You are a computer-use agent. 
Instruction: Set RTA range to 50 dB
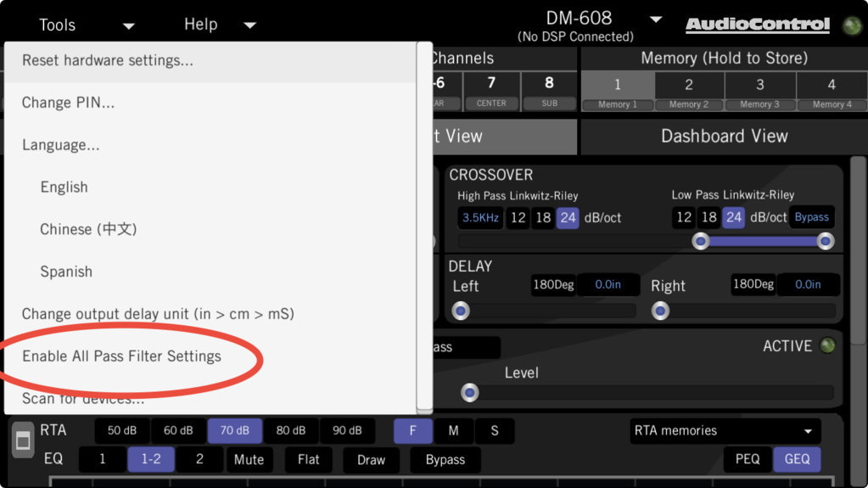coord(122,430)
